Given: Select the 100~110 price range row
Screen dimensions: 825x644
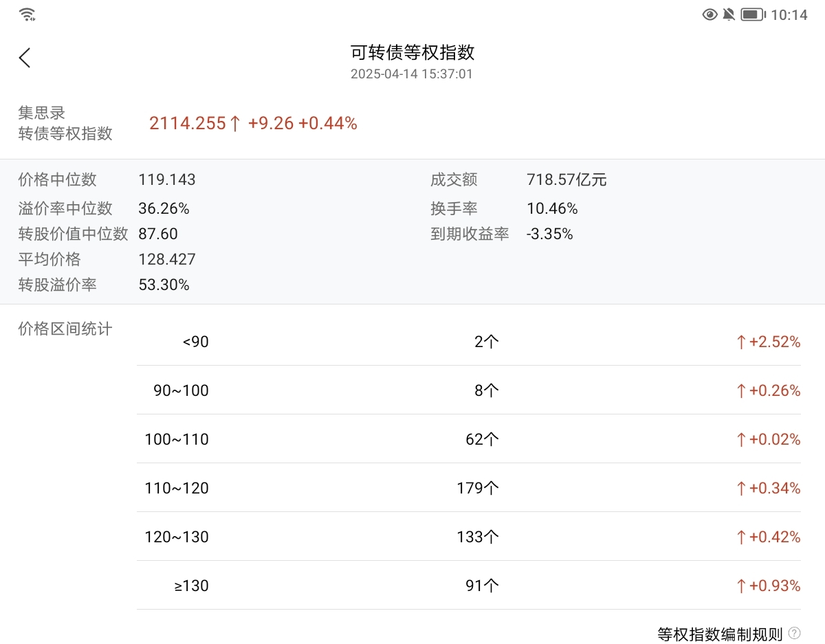Looking at the screenshot, I should click(x=468, y=439).
